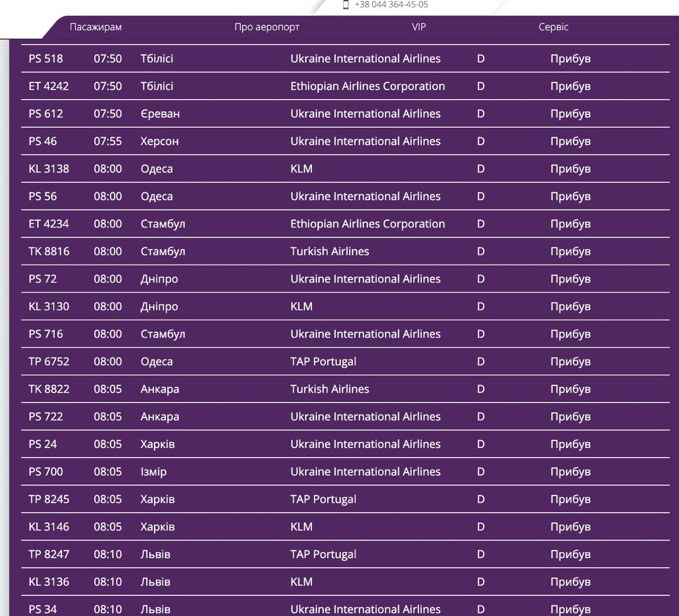Screen dimensions: 679x616
Task: Open the Про аеропорт menu
Action: click(267, 27)
